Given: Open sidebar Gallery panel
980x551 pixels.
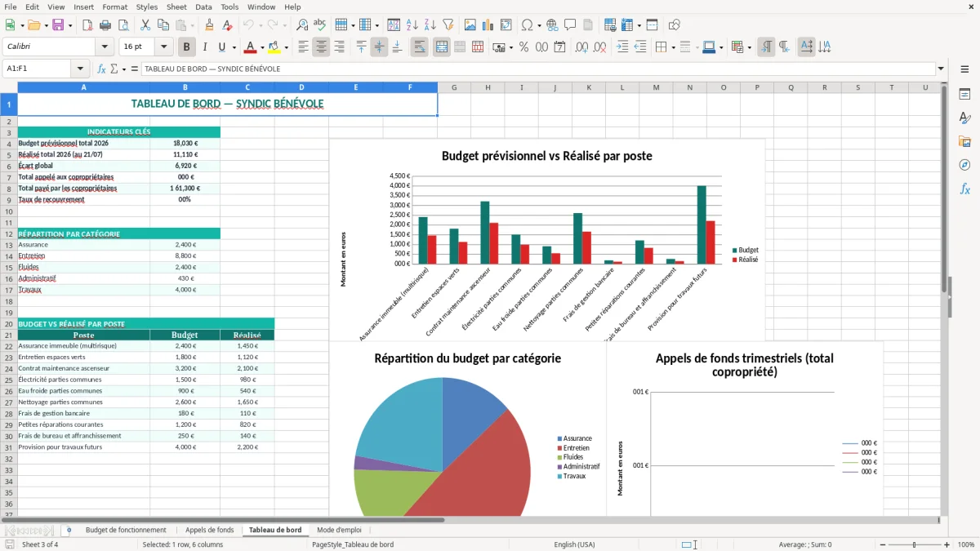Looking at the screenshot, I should (x=964, y=142).
